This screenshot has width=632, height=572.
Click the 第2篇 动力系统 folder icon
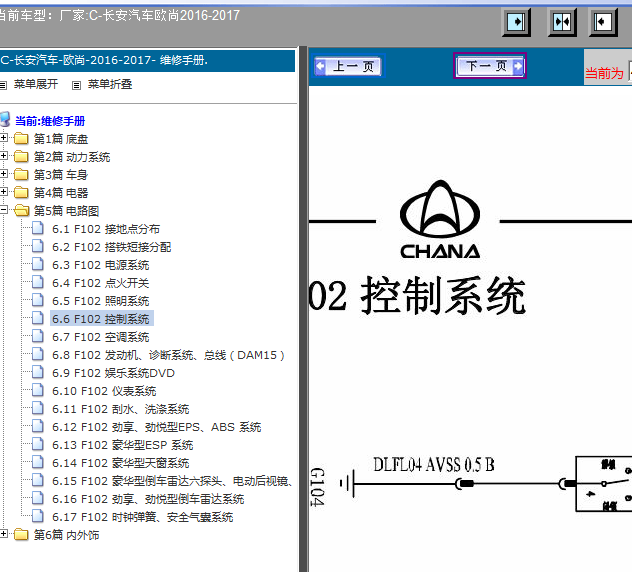point(21,156)
